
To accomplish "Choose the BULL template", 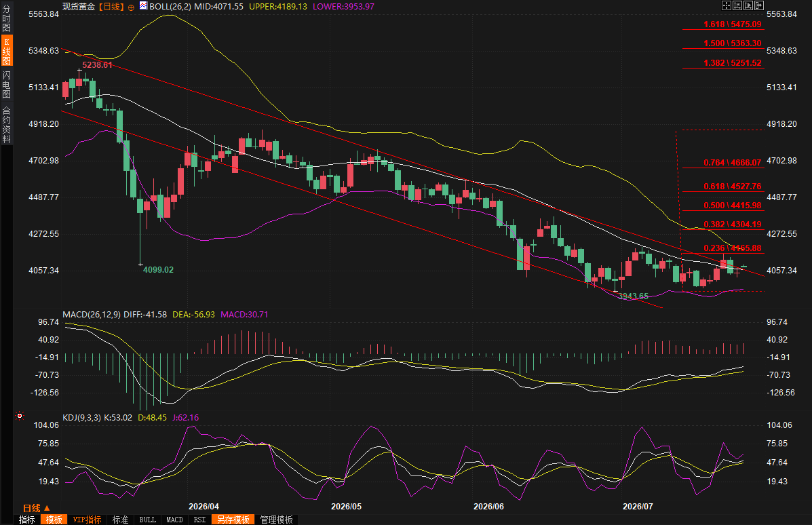I will pyautogui.click(x=148, y=520).
